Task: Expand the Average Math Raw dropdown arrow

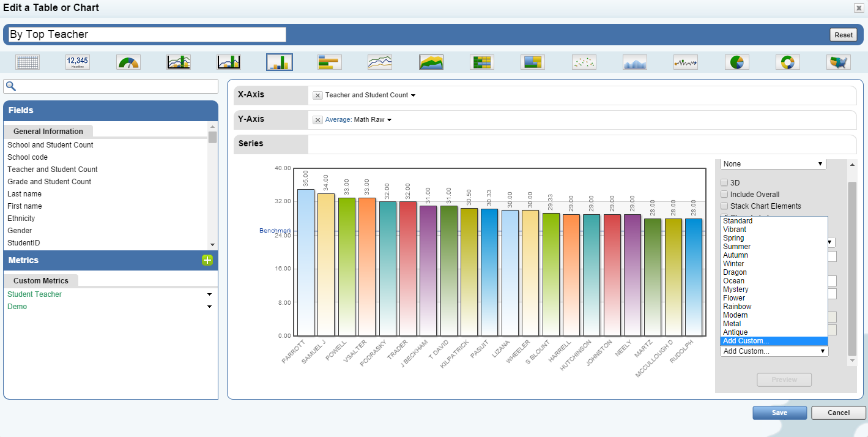Action: coord(389,120)
